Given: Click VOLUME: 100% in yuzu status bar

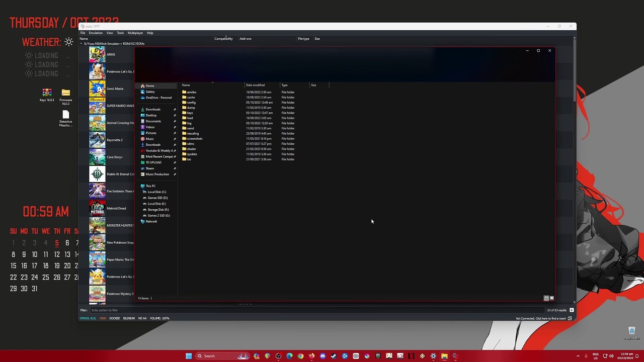Looking at the screenshot, I should (x=159, y=318).
